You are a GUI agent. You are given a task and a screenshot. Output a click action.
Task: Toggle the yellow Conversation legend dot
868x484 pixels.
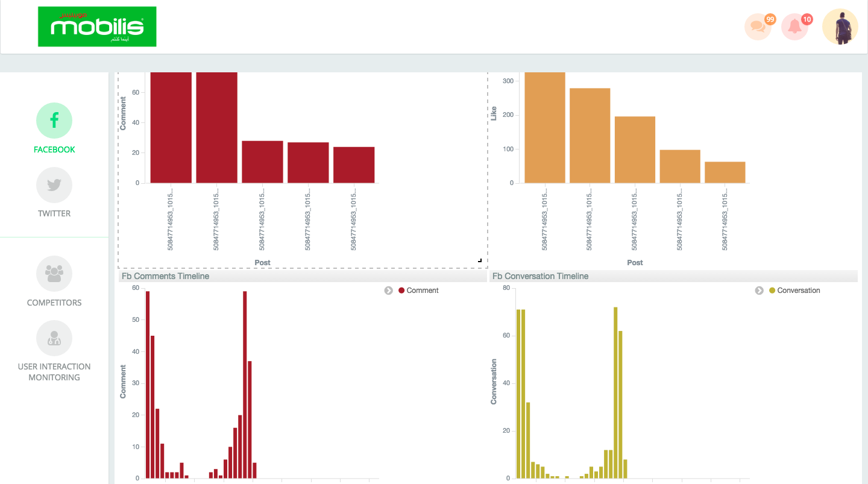[772, 291]
